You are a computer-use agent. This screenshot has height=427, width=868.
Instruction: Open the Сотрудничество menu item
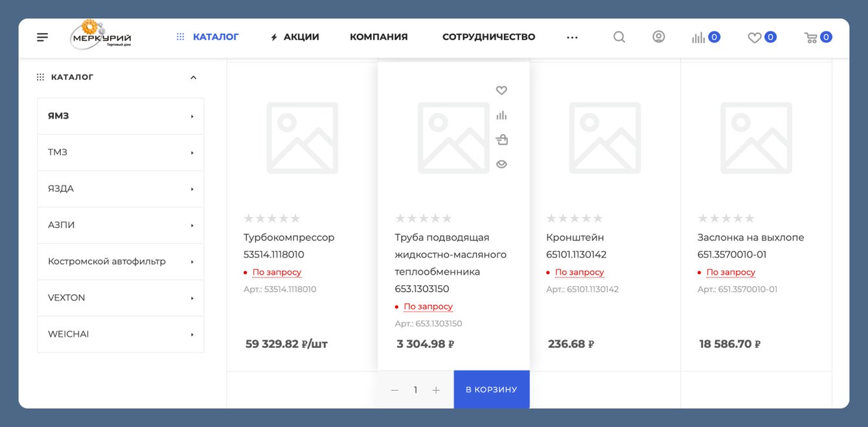[488, 37]
